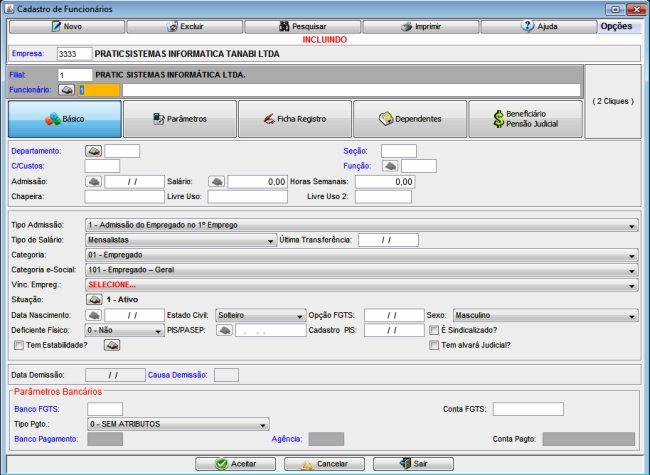Viewport: 650px width, 475px height.
Task: Open the Dependentes tab
Action: pos(410,119)
